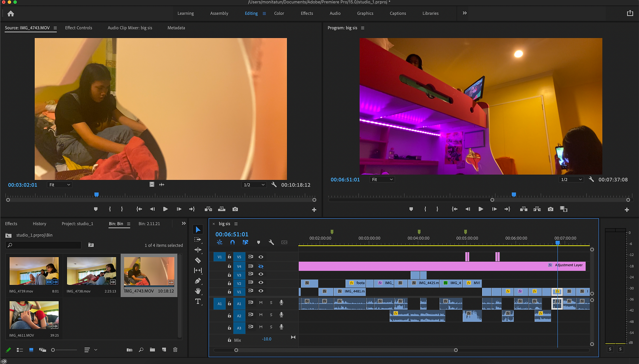Open Source monitor button editor plus
This screenshot has width=639, height=364.
(314, 210)
